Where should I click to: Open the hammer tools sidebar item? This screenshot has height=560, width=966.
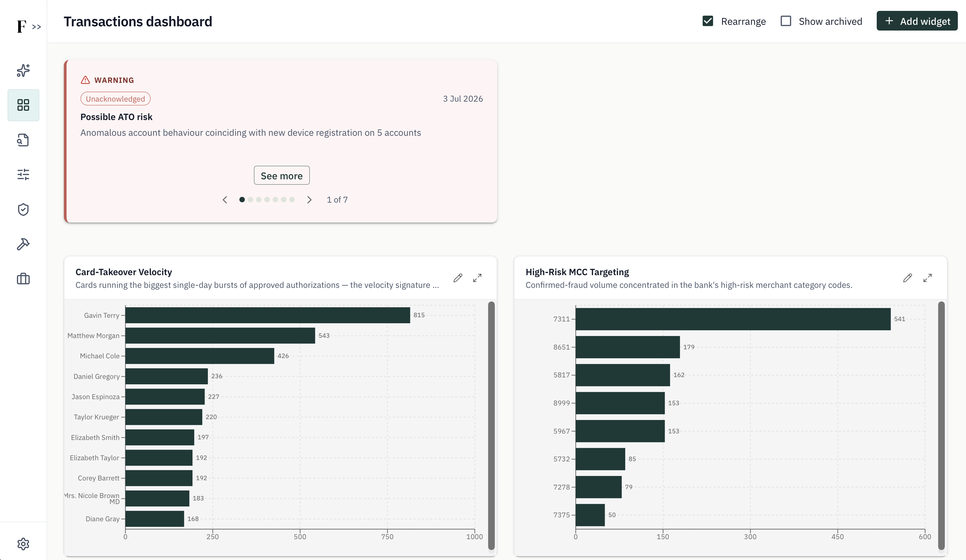point(23,244)
